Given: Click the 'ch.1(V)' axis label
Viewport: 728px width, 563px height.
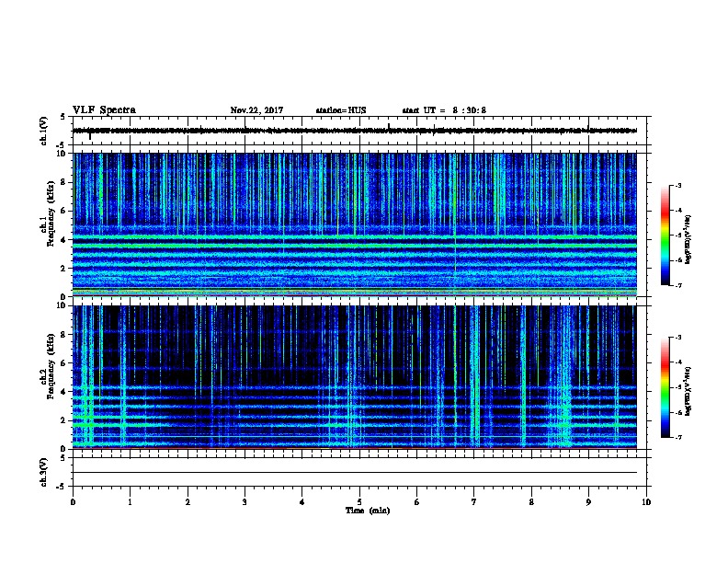Looking at the screenshot, I should click(44, 131).
